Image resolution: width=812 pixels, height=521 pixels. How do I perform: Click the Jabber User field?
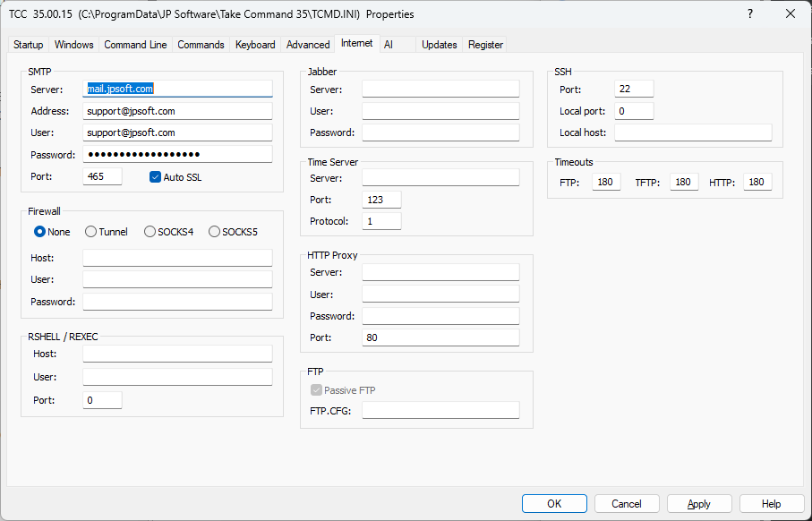pyautogui.click(x=440, y=111)
